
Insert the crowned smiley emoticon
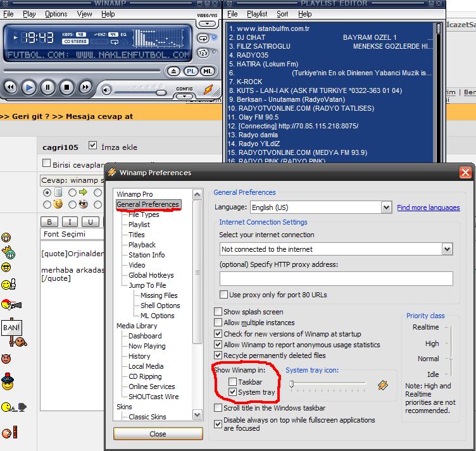[x=9, y=252]
